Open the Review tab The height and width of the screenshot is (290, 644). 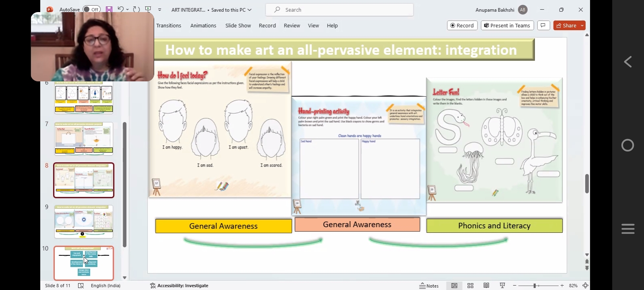pyautogui.click(x=292, y=25)
